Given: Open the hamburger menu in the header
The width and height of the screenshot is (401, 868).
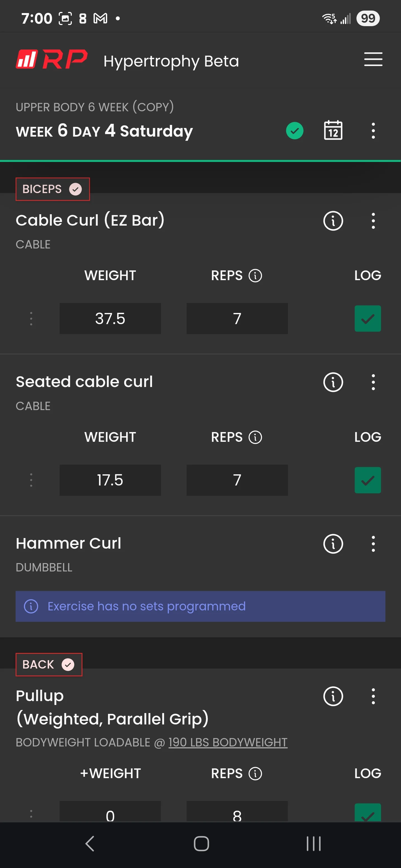Looking at the screenshot, I should (x=373, y=59).
